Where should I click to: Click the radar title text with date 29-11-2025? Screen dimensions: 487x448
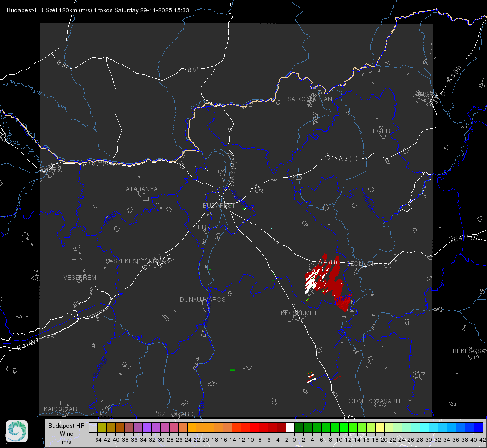click(98, 10)
